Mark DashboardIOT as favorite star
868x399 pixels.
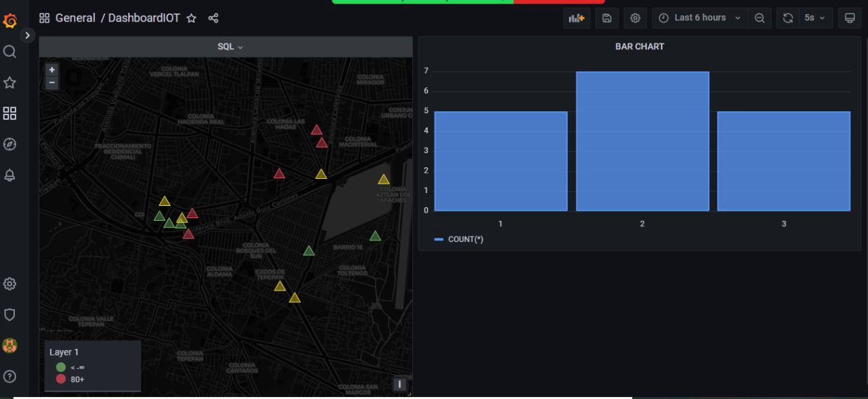192,18
